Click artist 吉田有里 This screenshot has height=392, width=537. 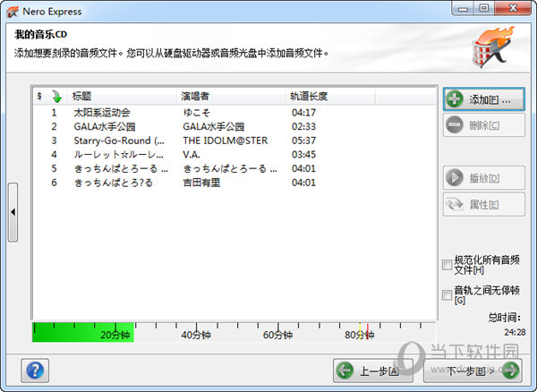[x=201, y=183]
